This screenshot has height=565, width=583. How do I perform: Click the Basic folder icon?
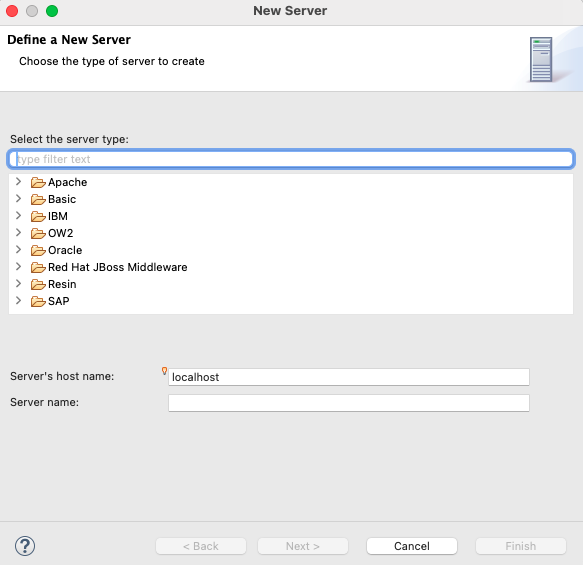pos(38,200)
